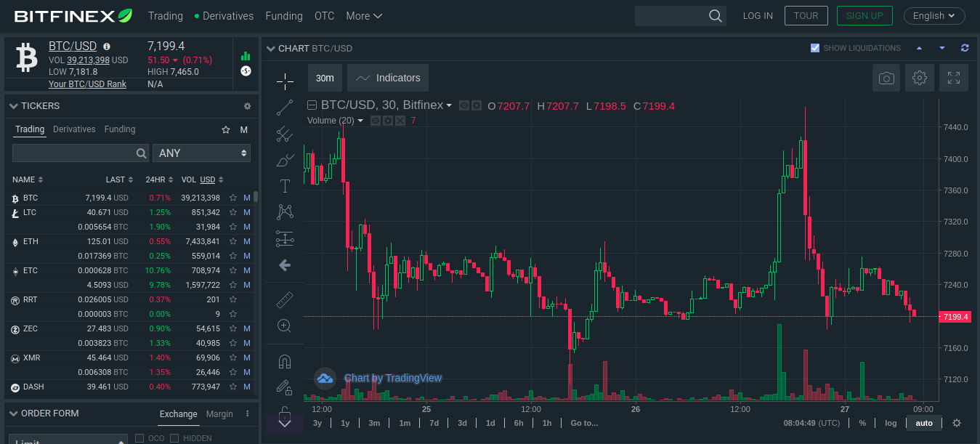
Task: Click the TOUR button
Action: click(x=806, y=16)
